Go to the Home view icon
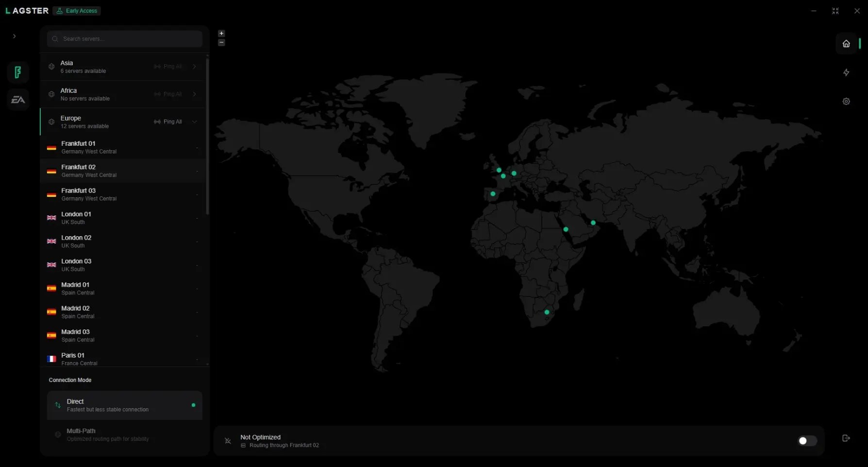Screen dimensions: 868x467 pyautogui.click(x=846, y=44)
